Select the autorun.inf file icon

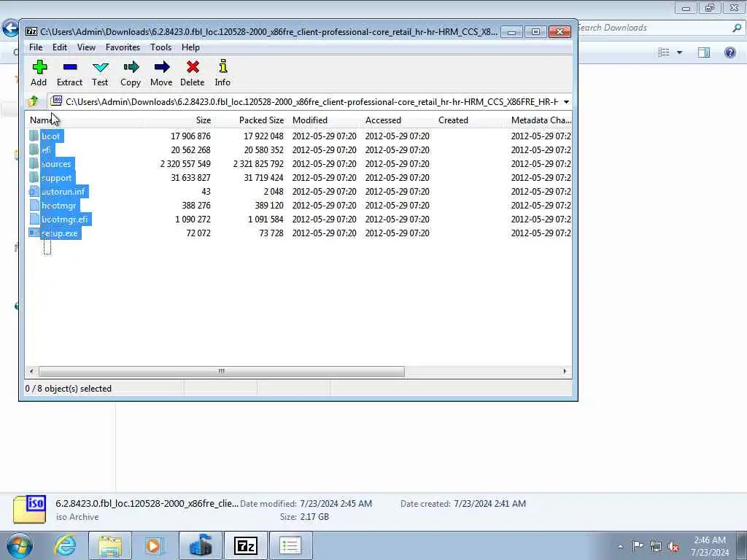[x=34, y=191]
